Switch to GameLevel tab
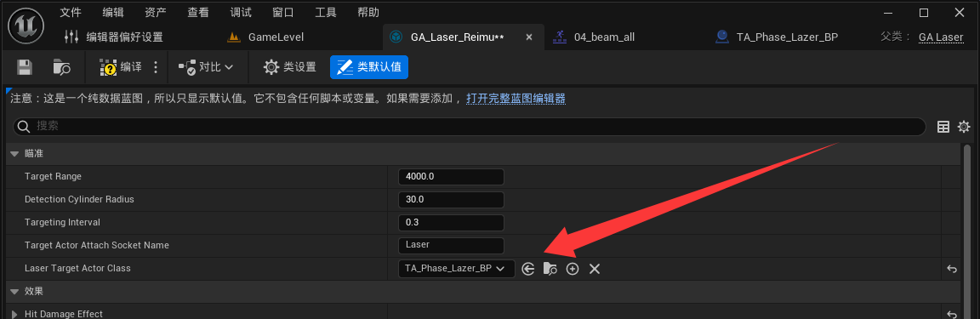The height and width of the screenshot is (319, 980). (x=266, y=37)
